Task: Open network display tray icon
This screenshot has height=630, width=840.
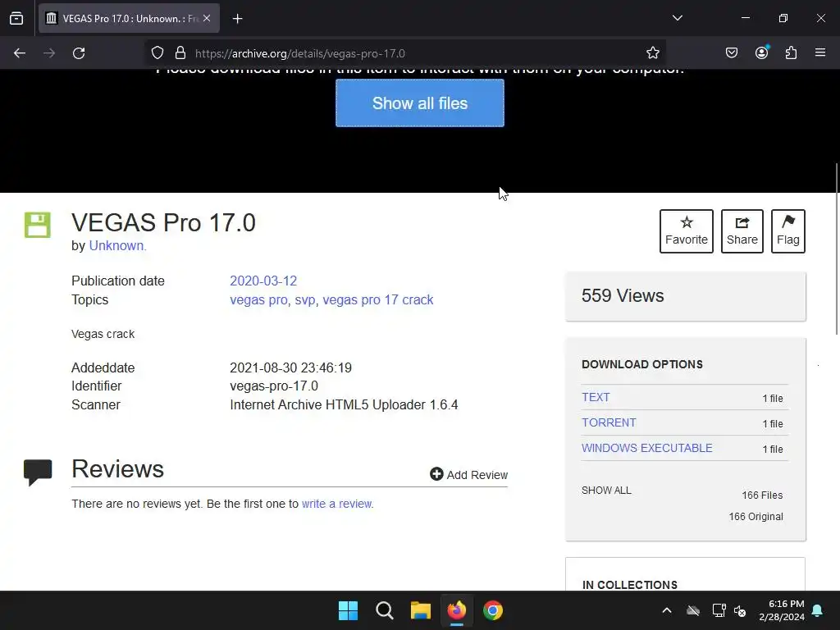Action: click(x=719, y=610)
